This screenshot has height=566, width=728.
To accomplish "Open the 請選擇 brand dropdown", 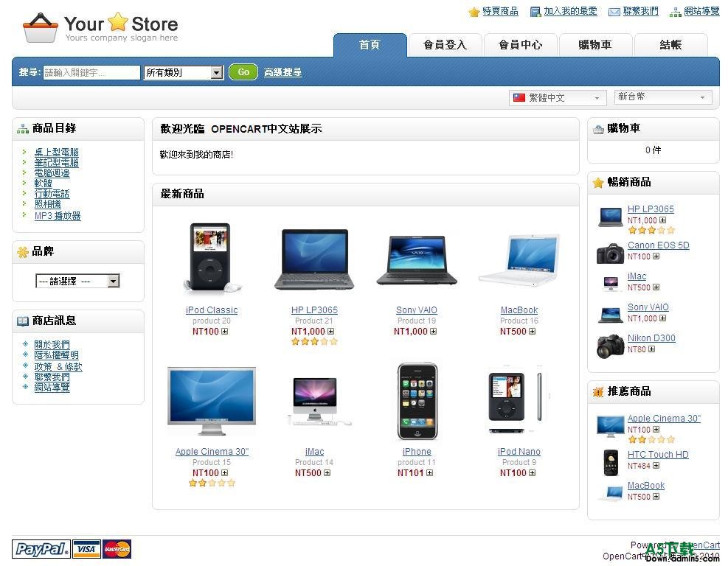I will [x=77, y=281].
